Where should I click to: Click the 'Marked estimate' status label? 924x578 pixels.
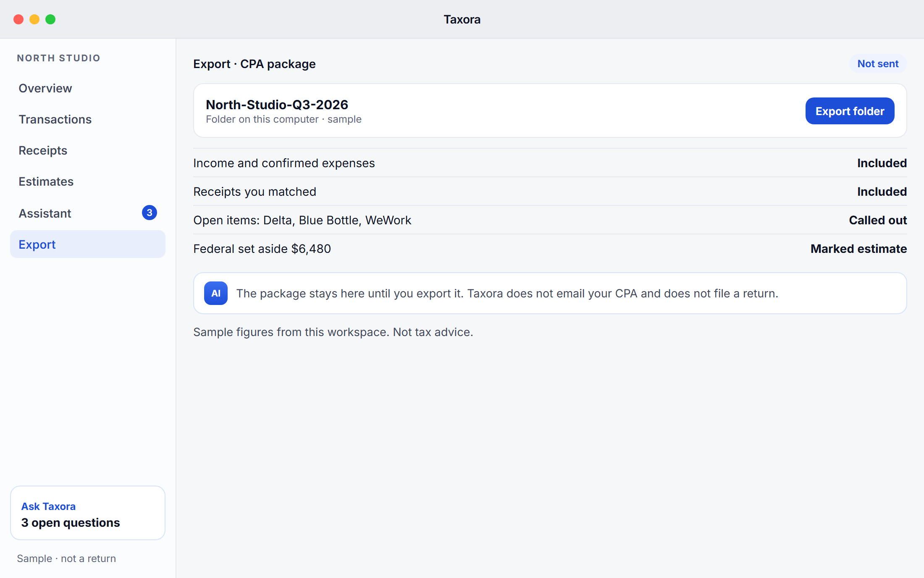(858, 249)
